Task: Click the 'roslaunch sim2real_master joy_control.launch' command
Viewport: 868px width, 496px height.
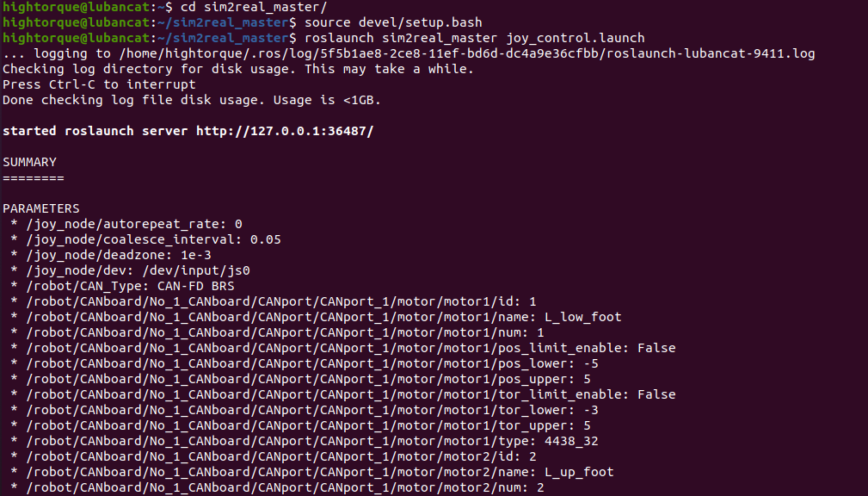Action: pyautogui.click(x=474, y=38)
